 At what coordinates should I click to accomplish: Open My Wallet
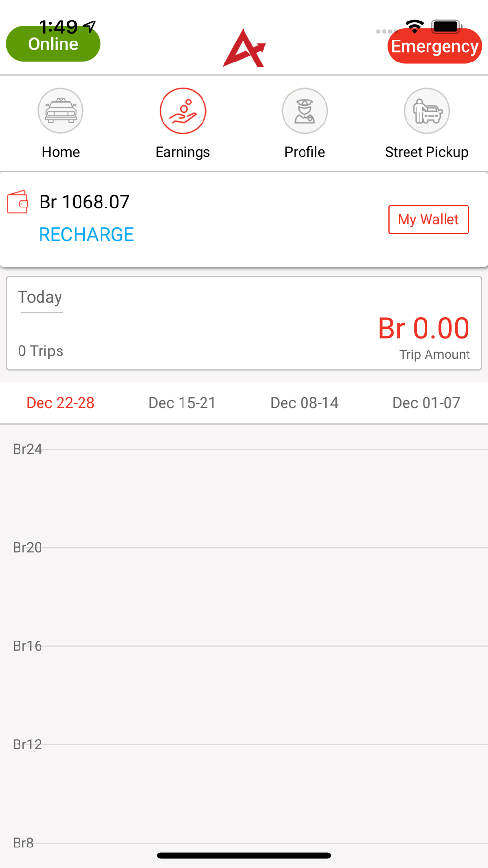[x=428, y=220]
